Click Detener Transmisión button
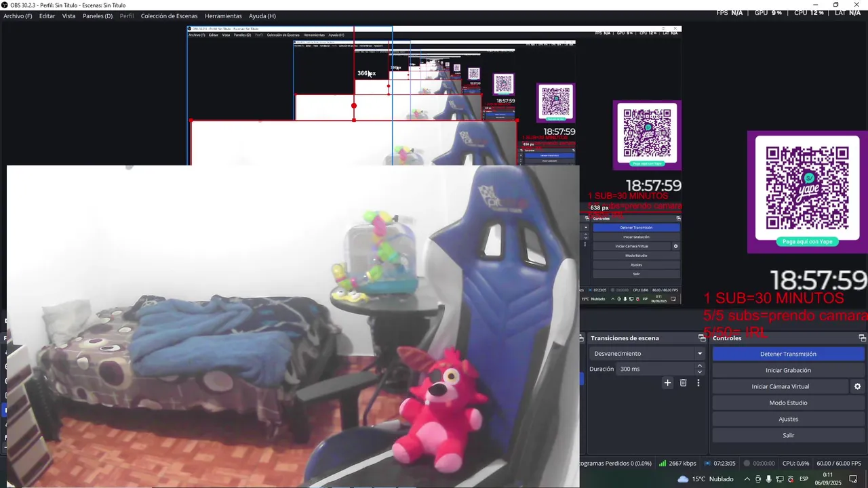 pyautogui.click(x=788, y=354)
